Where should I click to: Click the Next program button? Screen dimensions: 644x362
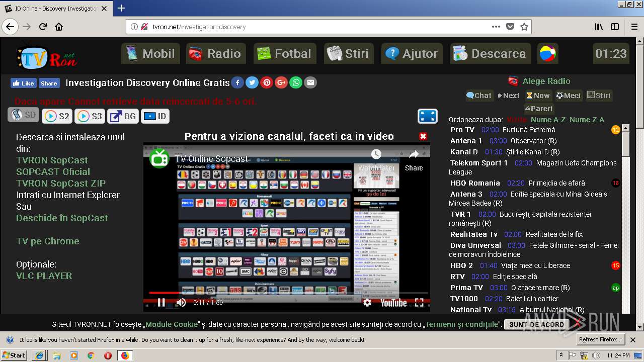point(508,95)
